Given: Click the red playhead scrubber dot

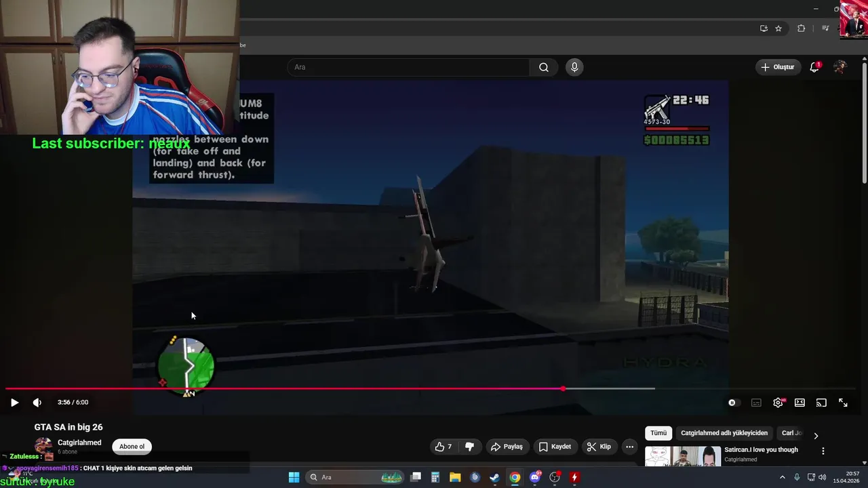Looking at the screenshot, I should pyautogui.click(x=564, y=389).
